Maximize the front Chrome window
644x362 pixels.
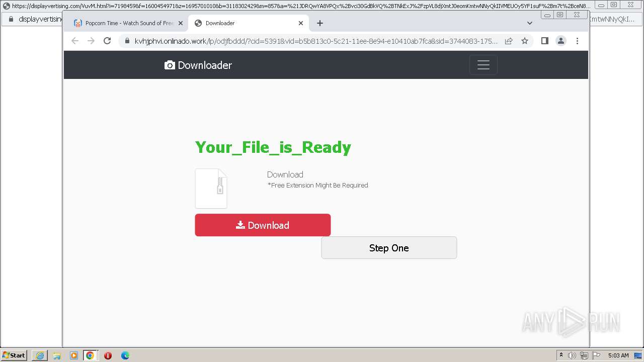click(559, 15)
